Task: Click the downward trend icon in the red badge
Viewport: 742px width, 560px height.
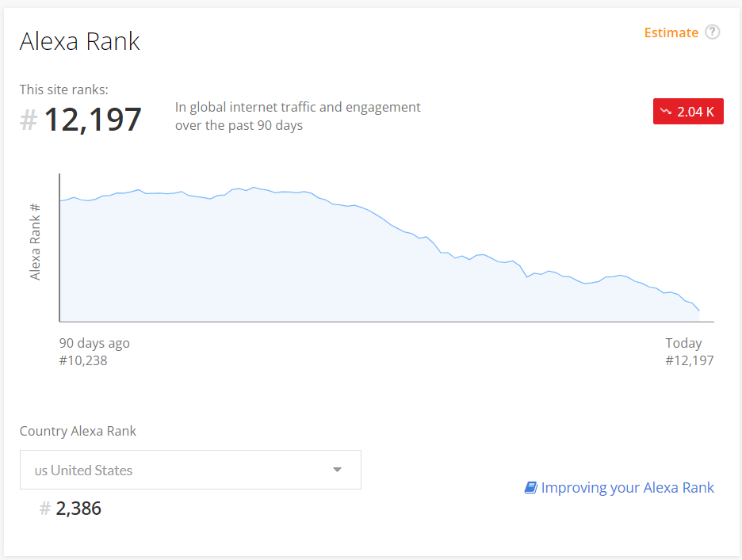Action: pos(666,112)
